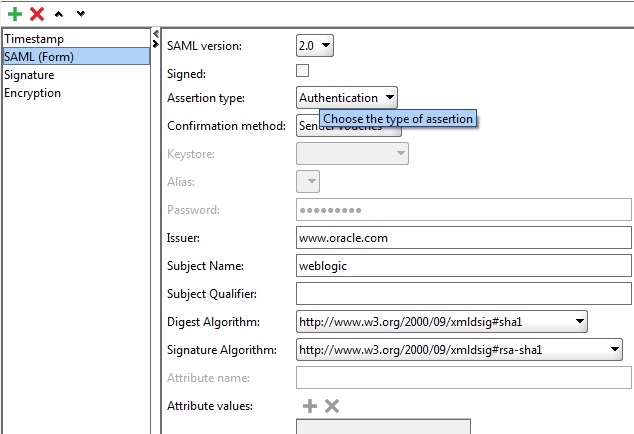The height and width of the screenshot is (434, 634).
Task: Move entry up with the up arrow
Action: tap(60, 13)
